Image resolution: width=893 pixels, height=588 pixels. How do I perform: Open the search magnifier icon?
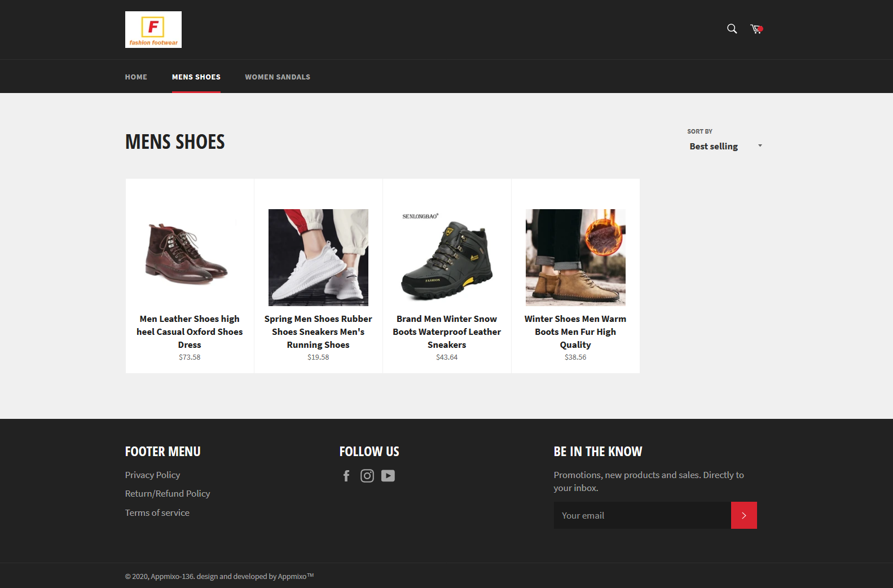coord(732,29)
